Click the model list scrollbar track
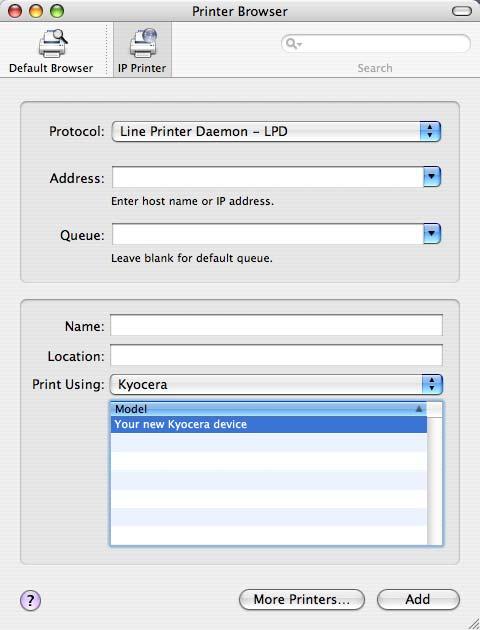The height and width of the screenshot is (630, 480). click(x=435, y=481)
